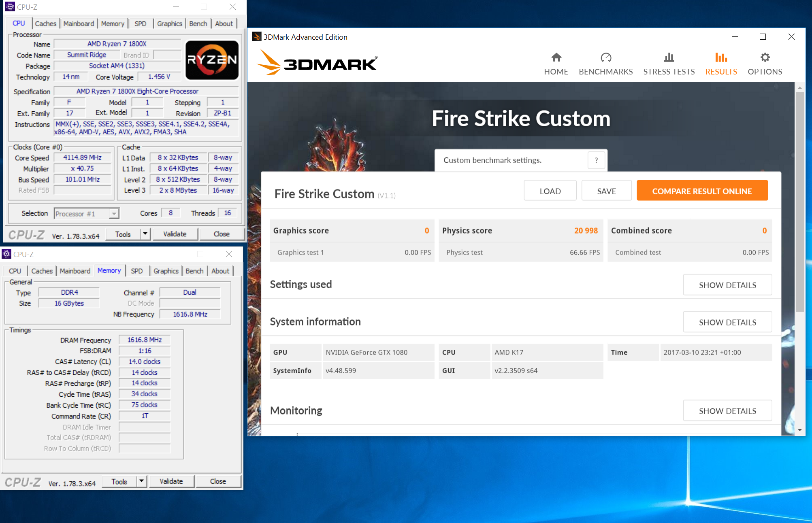This screenshot has width=812, height=523.
Task: Open Bench tab in bottom CPU-Z window
Action: pyautogui.click(x=194, y=271)
